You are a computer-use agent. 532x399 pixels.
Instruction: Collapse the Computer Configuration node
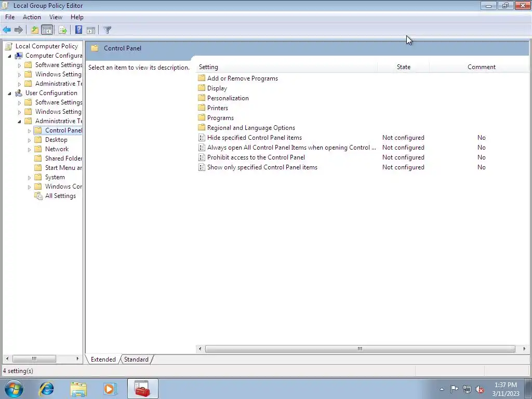click(9, 56)
